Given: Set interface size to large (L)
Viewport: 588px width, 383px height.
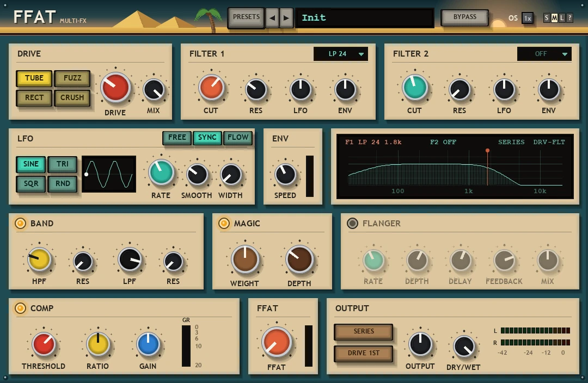Looking at the screenshot, I should pos(562,17).
